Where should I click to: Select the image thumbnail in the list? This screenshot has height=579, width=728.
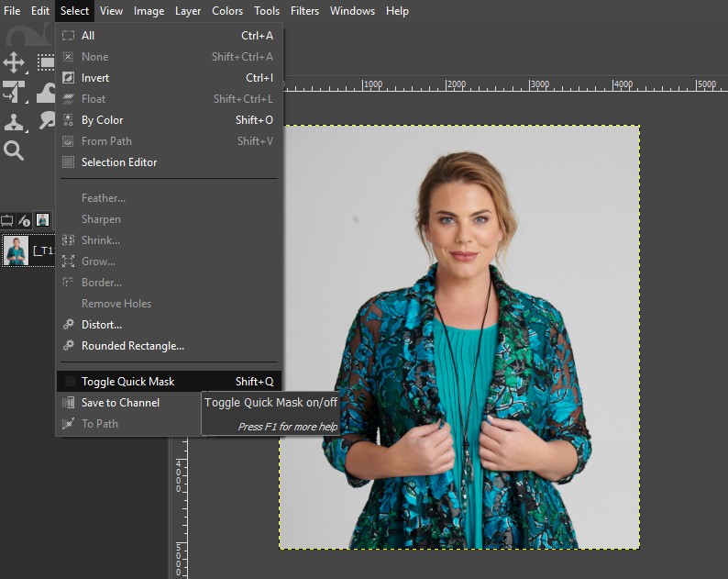(x=17, y=251)
